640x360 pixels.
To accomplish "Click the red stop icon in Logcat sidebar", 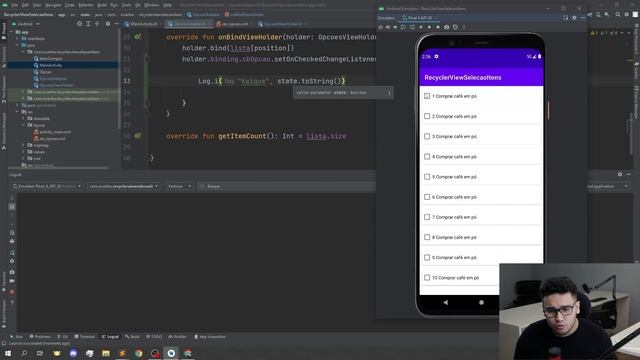I will (x=12, y=292).
